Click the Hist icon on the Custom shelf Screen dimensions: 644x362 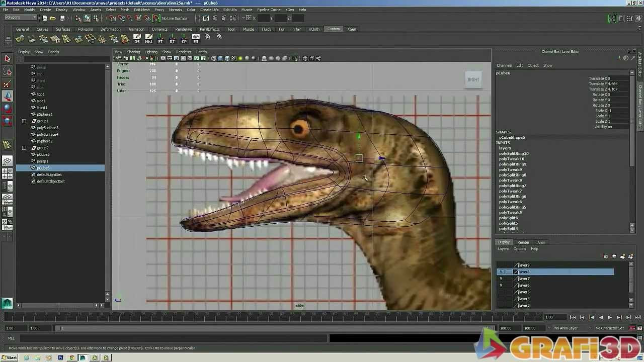pyautogui.click(x=149, y=38)
